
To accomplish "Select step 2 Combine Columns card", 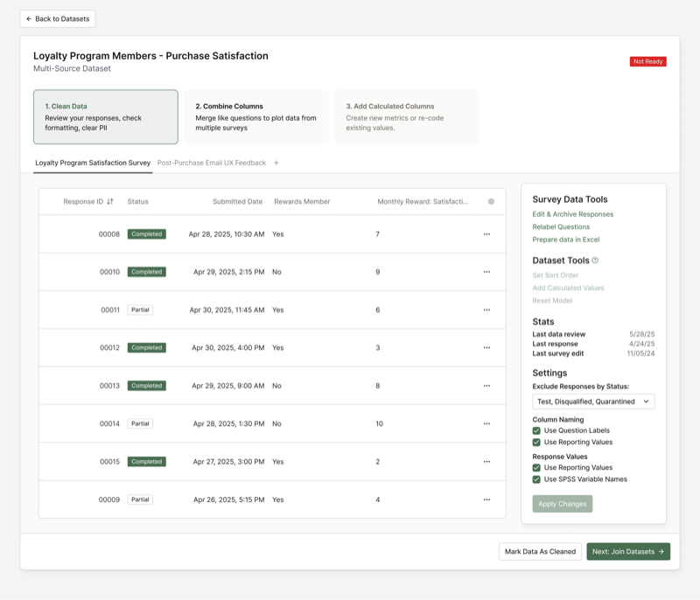I will (x=255, y=117).
